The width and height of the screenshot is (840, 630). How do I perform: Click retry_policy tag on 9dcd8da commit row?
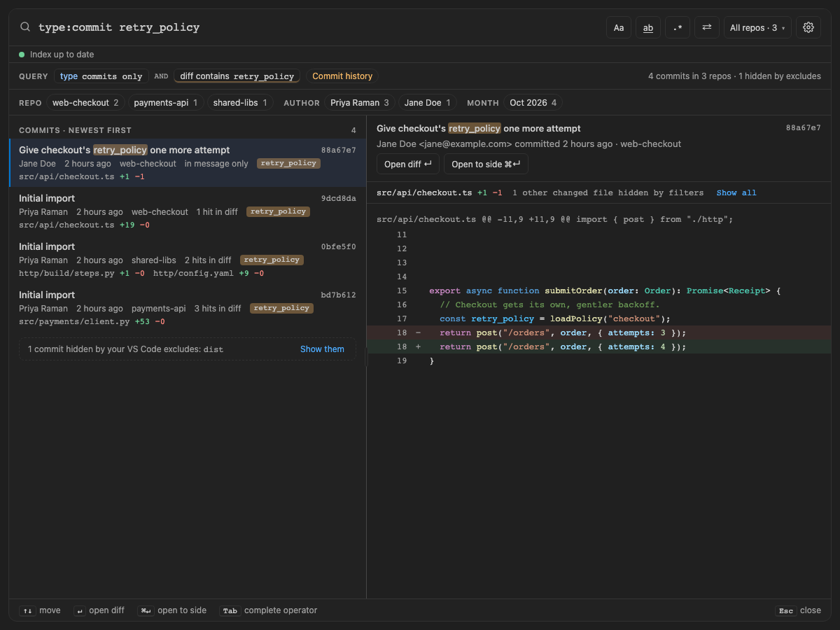pos(279,211)
